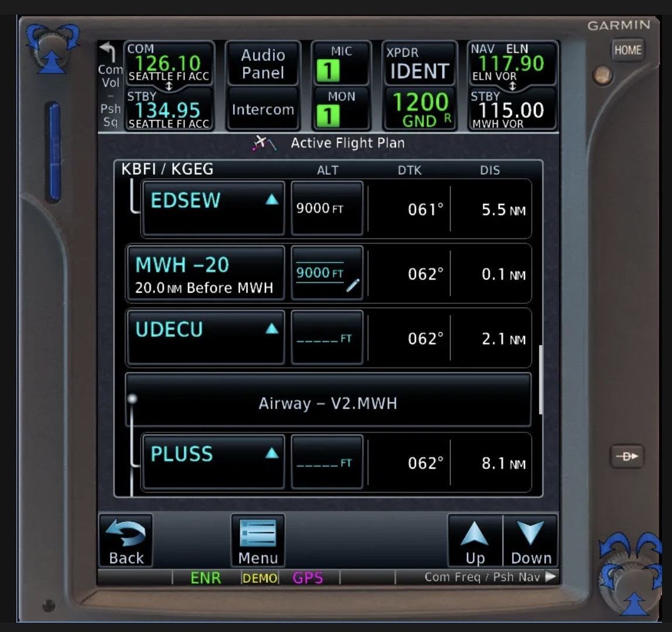Screen dimensions: 672x632
Task: Select the MWH -20 along-track waypoint
Action: coord(206,273)
